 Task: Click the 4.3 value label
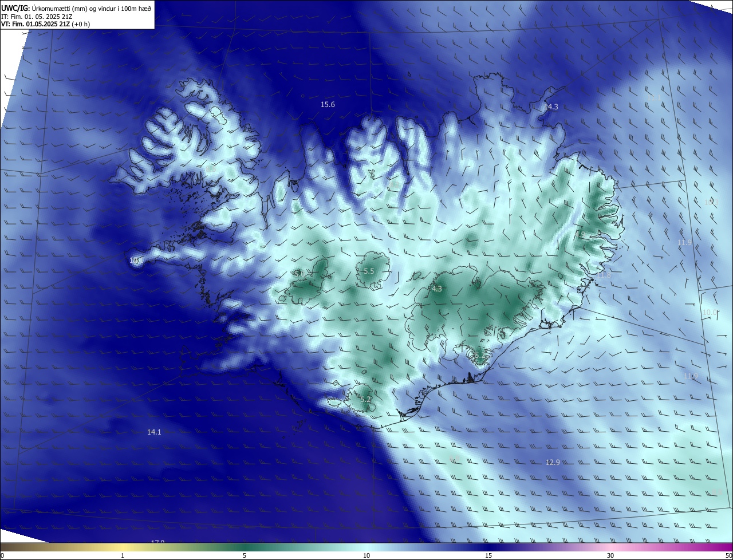point(436,289)
